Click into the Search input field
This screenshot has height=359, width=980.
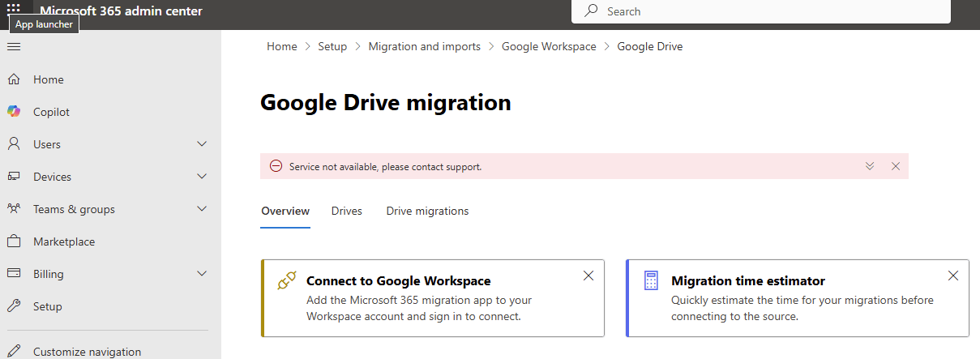click(x=761, y=11)
